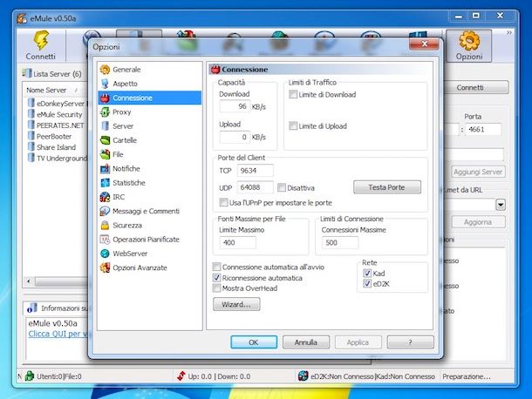Click the Upload capacity field

click(235, 137)
